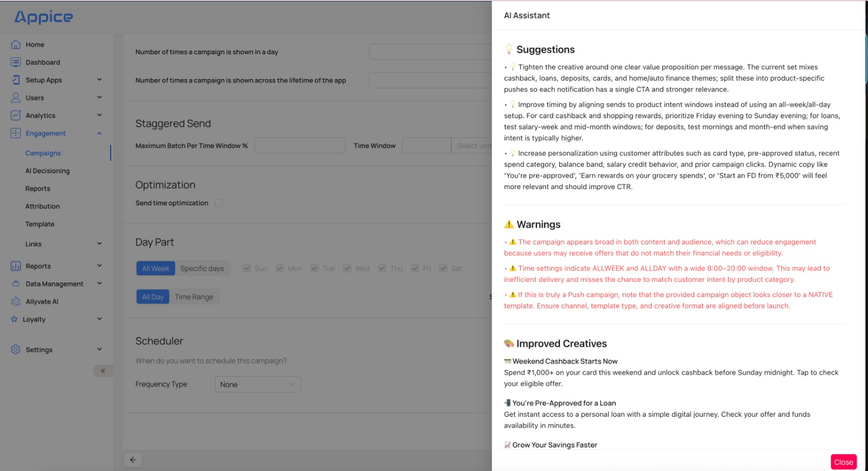Screen dimensions: 868x471
Task: Select the All Day option
Action: [153, 297]
